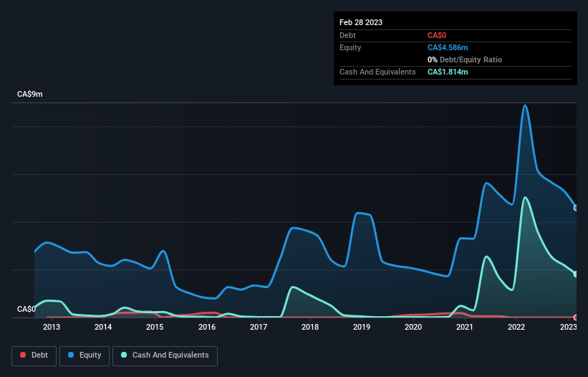588x377 pixels.
Task: Click Cash And Equivalents label in tooltip
Action: coord(377,72)
